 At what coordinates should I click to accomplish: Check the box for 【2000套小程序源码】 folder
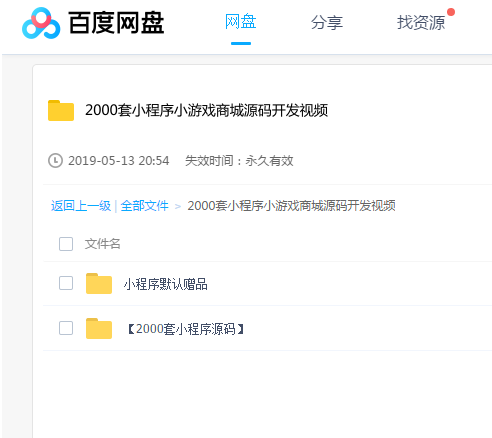66,328
